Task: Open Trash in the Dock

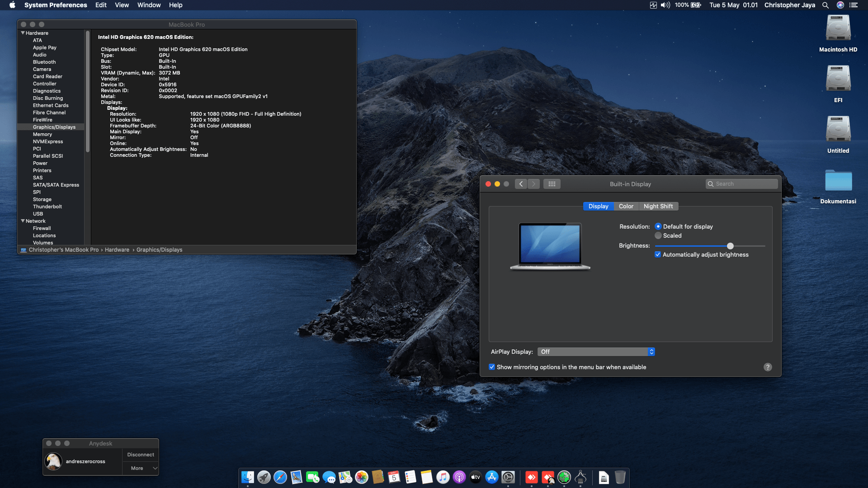Action: [x=620, y=477]
